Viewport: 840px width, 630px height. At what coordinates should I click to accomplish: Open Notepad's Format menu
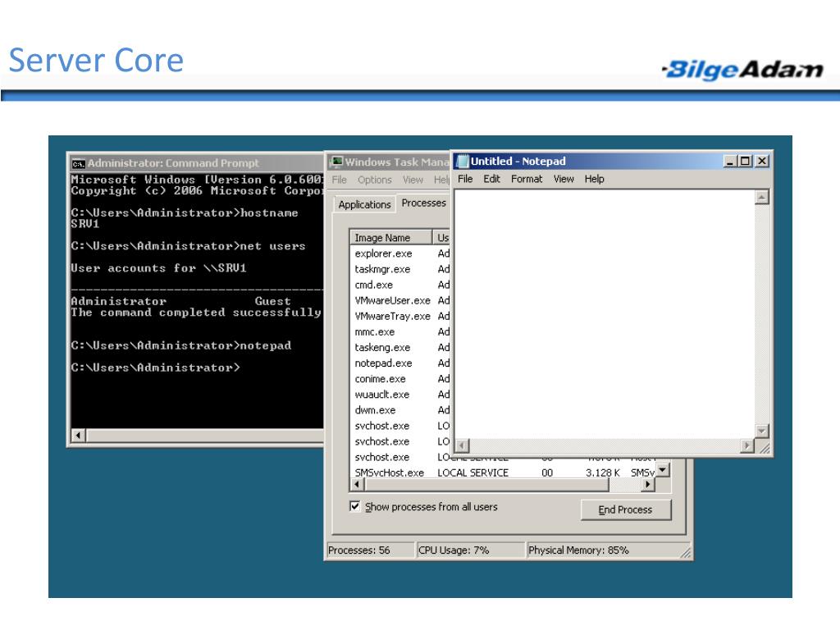pyautogui.click(x=527, y=179)
